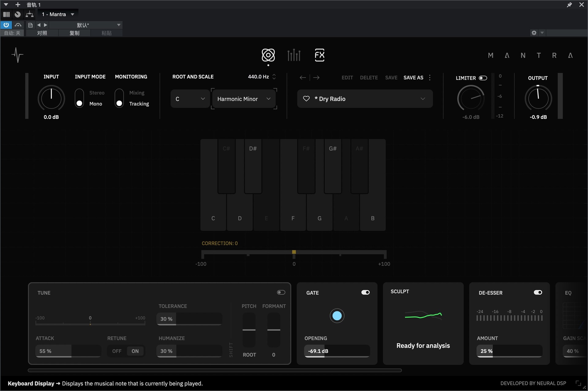The width and height of the screenshot is (588, 391).
Task: Go to previous preset arrow
Action: 303,78
